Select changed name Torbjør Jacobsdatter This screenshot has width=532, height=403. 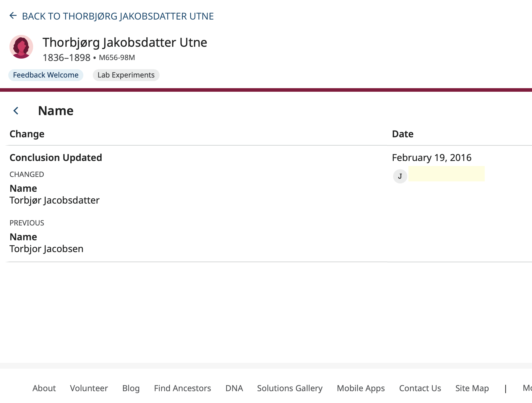coord(55,200)
